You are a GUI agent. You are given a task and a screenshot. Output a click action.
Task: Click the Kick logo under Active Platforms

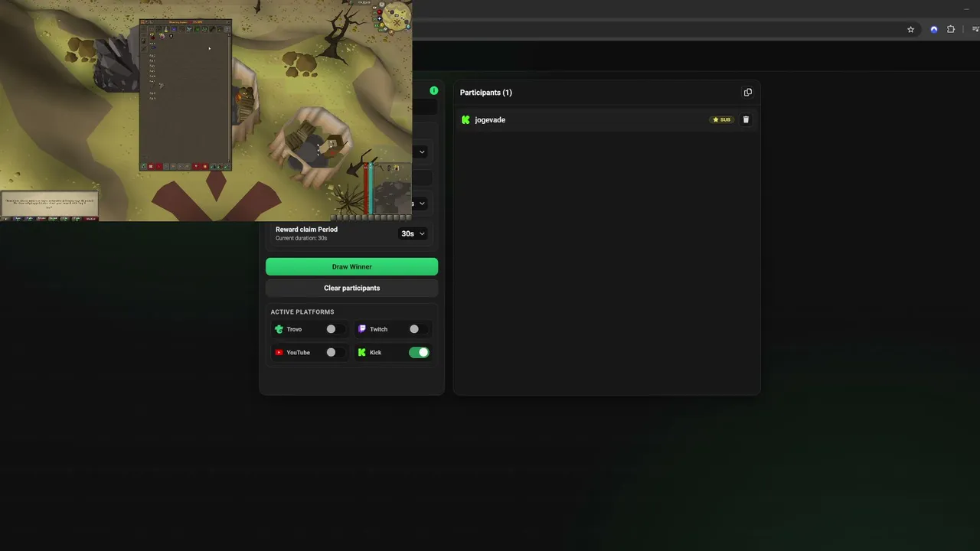coord(362,353)
